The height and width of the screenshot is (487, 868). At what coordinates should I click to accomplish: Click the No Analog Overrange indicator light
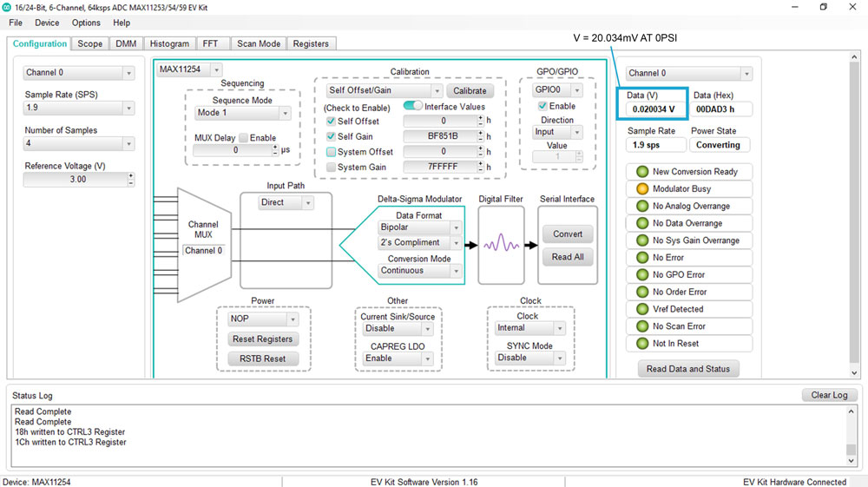click(x=643, y=207)
